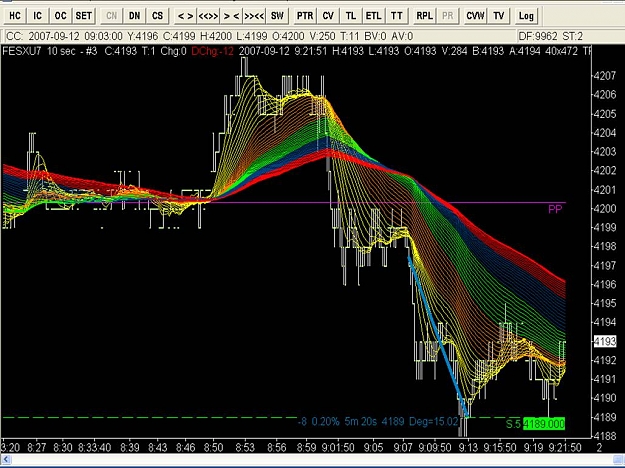Open the SET settings button
The width and height of the screenshot is (625, 468).
(84, 16)
